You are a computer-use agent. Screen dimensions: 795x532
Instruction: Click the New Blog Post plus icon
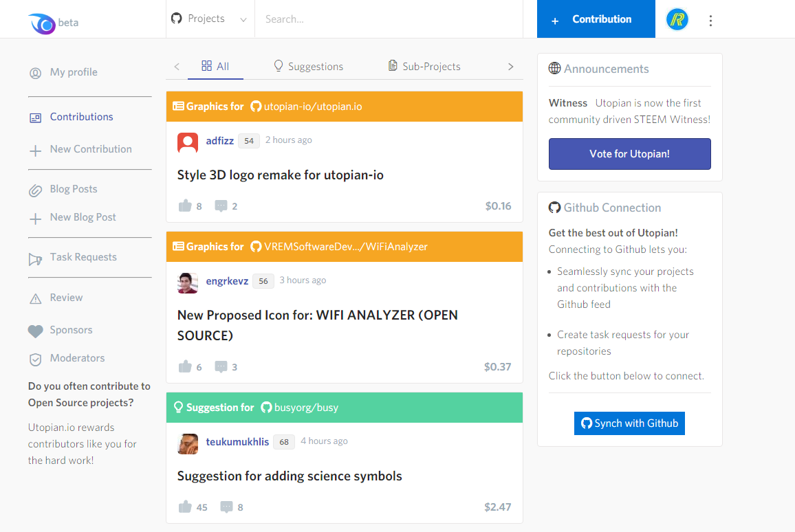(36, 219)
